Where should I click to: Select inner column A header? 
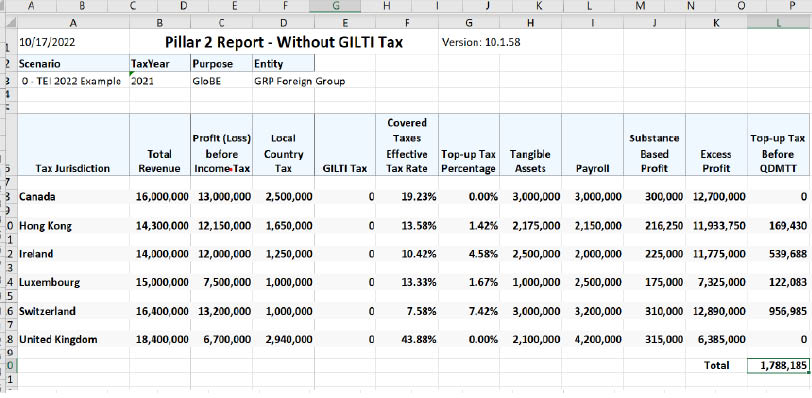point(74,22)
